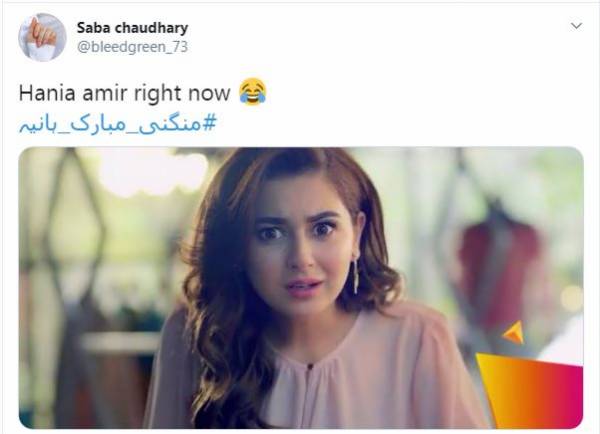Open the attached tweet photo

pyautogui.click(x=301, y=288)
